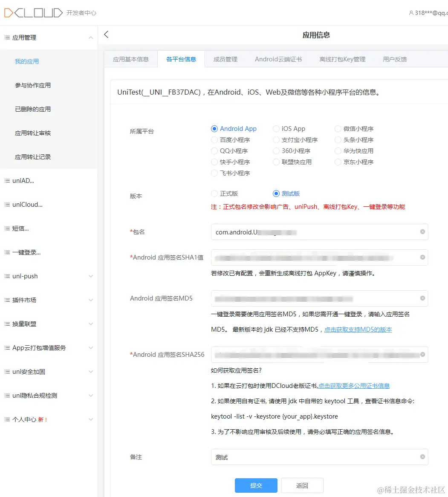448x497 pixels.
Task: Click the list icon beside uni安全加固
Action: click(7, 372)
